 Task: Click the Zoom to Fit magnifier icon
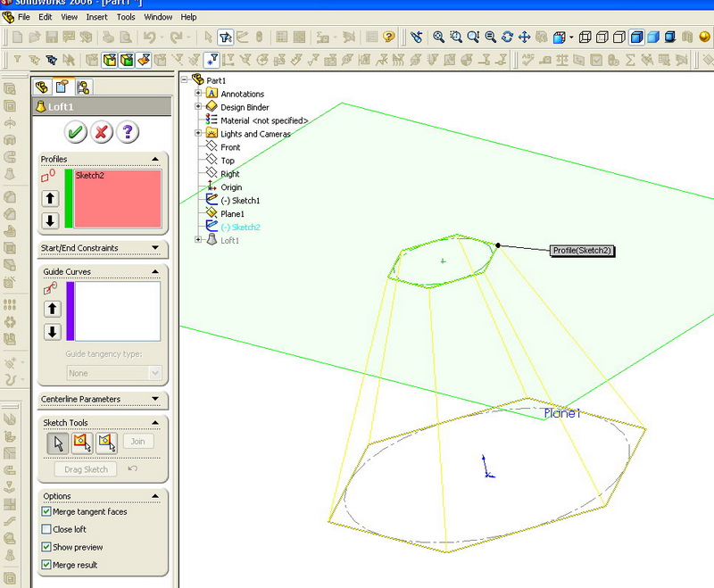(x=438, y=37)
